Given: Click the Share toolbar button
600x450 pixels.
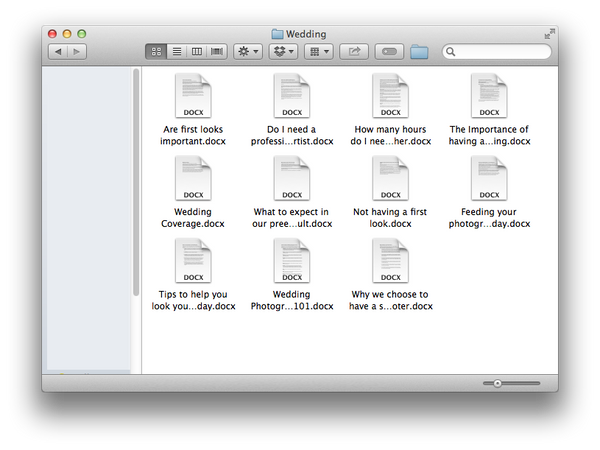Looking at the screenshot, I should (354, 51).
